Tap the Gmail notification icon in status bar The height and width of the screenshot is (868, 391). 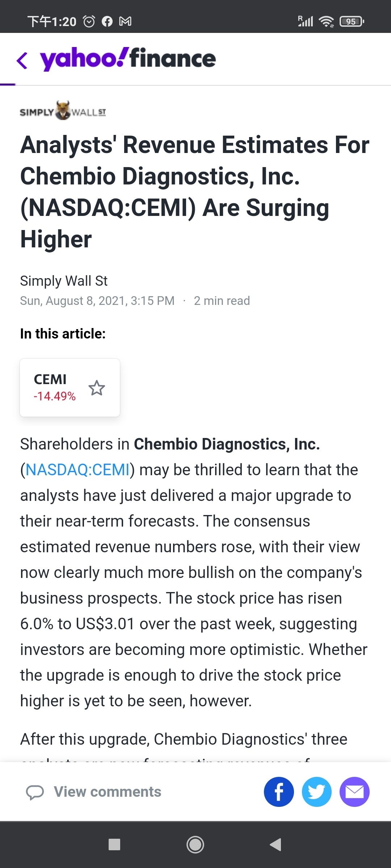(125, 22)
